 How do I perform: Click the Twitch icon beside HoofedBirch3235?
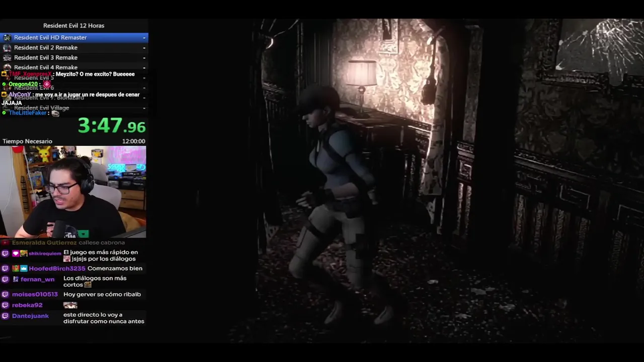[6, 268]
